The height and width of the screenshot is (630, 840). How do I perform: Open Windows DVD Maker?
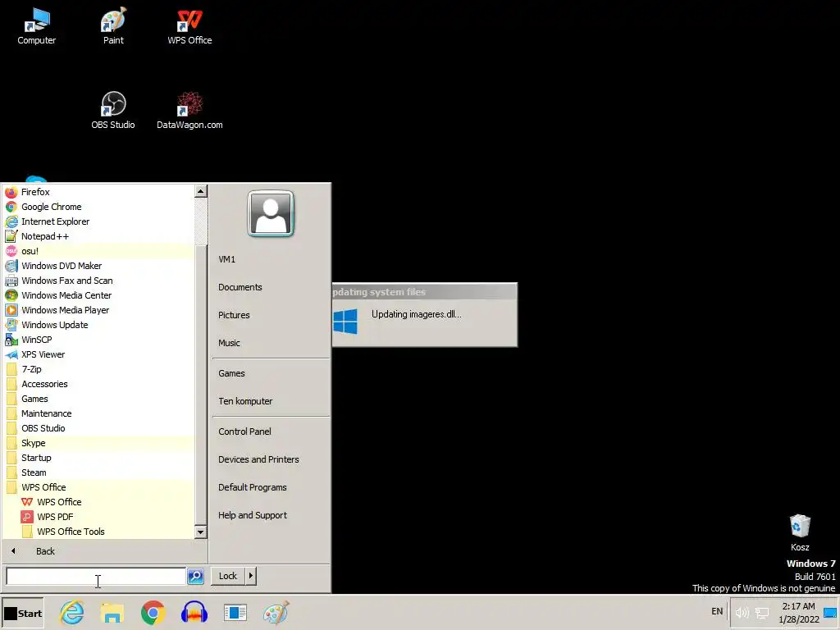point(61,266)
